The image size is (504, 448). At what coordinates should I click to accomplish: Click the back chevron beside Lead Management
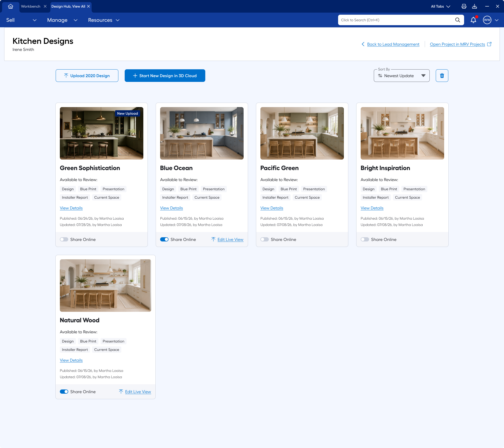[363, 44]
